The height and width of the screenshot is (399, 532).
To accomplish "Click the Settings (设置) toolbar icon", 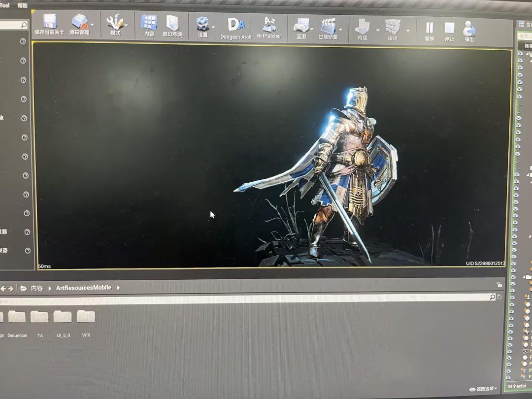I will 202,27.
